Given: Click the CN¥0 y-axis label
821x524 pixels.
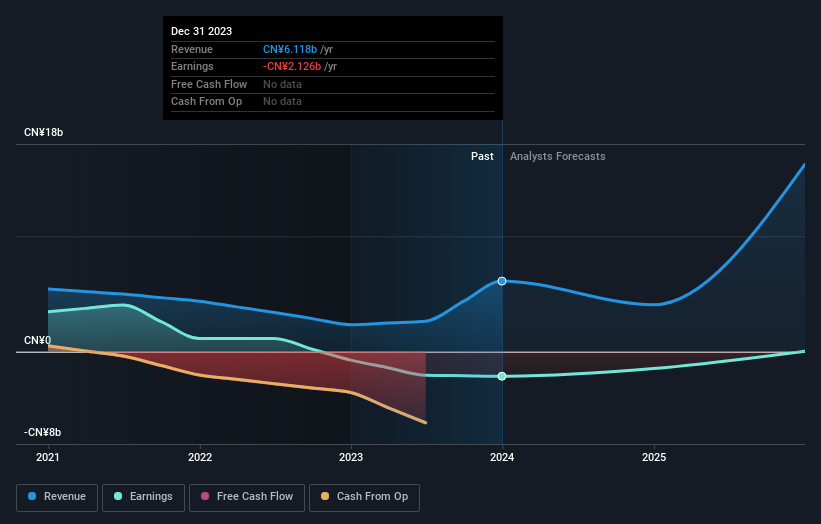Looking at the screenshot, I should click(x=38, y=340).
